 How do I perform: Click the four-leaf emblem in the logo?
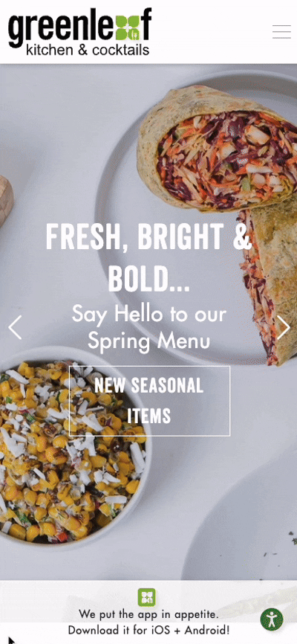coord(128,27)
